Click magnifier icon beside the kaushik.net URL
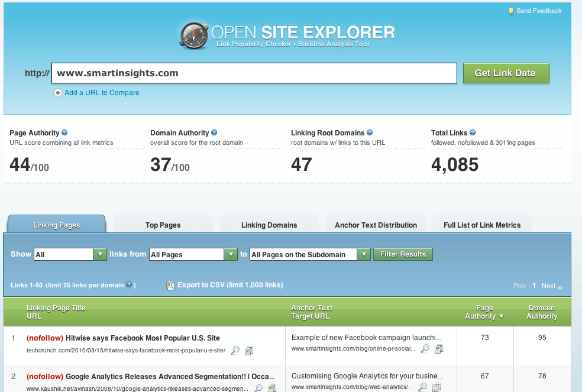Screen dimensions: 582x392 (258, 388)
